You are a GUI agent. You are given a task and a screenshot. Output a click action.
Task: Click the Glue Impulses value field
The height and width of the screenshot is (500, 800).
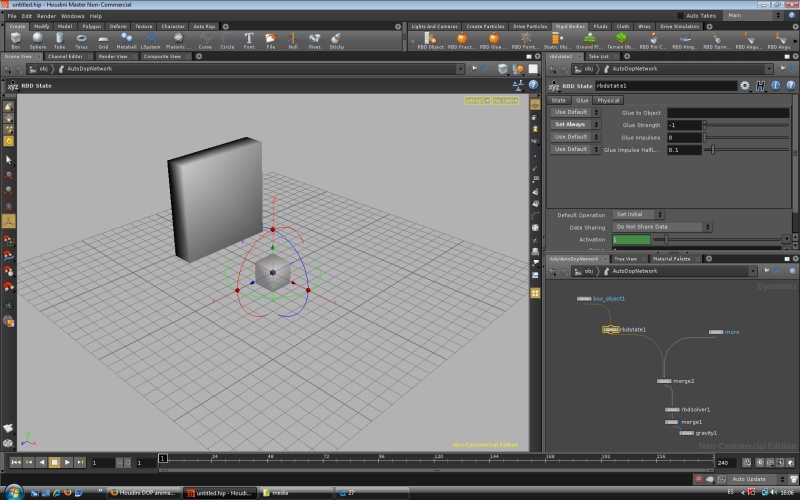(x=684, y=137)
